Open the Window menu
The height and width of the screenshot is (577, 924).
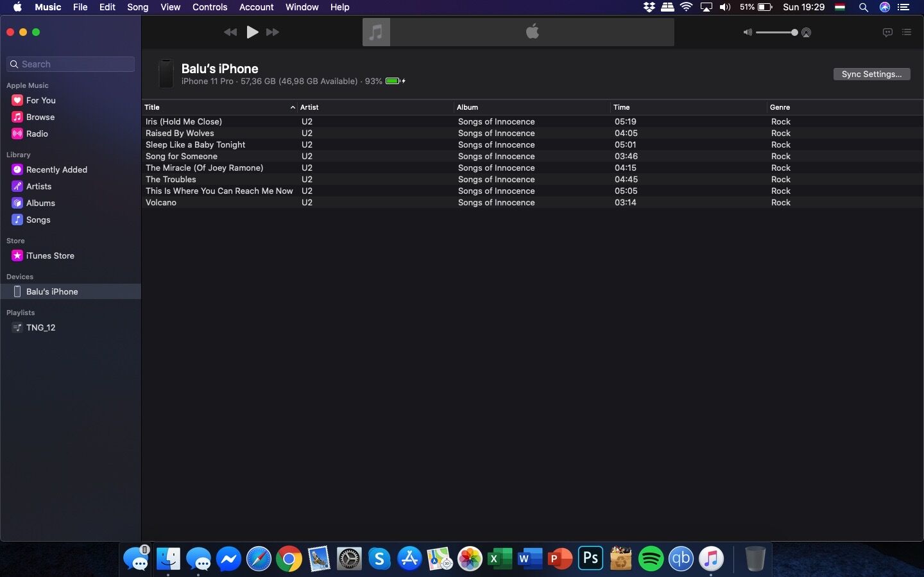[x=302, y=7]
